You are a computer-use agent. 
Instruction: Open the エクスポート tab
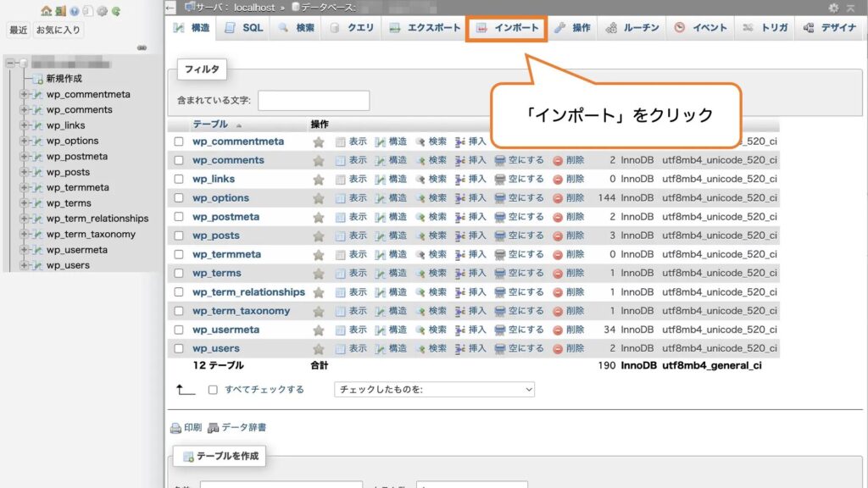click(x=425, y=28)
